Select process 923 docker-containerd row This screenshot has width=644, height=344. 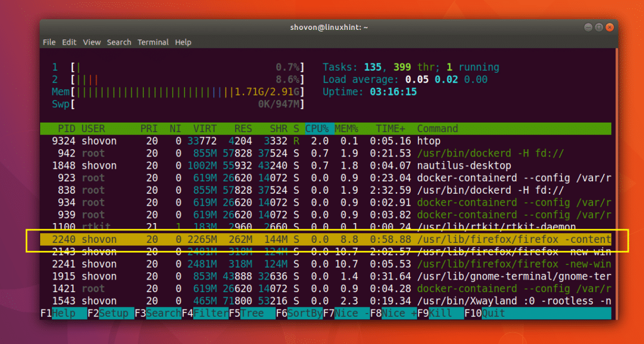click(326, 178)
